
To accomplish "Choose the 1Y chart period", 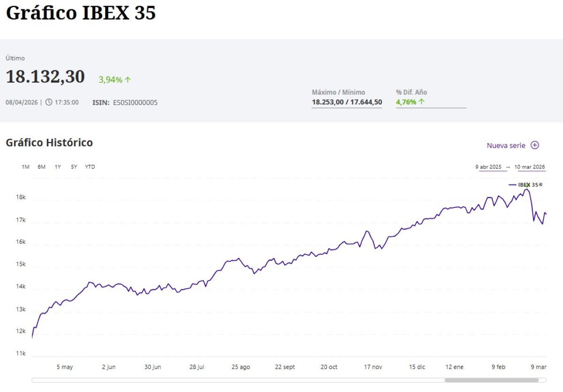I will (58, 167).
